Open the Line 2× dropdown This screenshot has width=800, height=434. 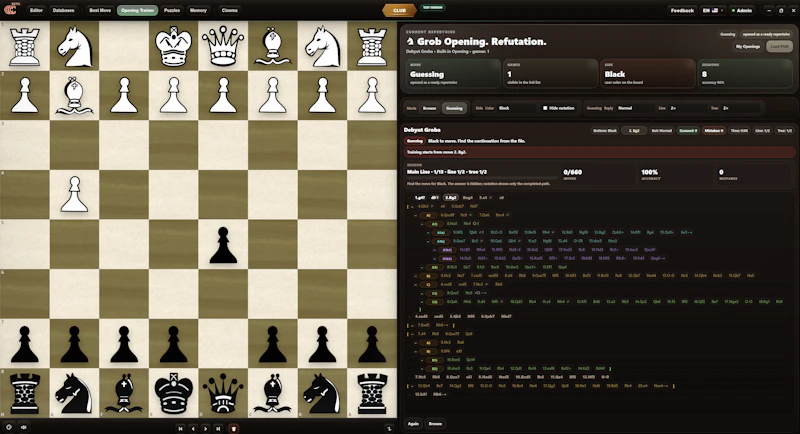(x=688, y=108)
